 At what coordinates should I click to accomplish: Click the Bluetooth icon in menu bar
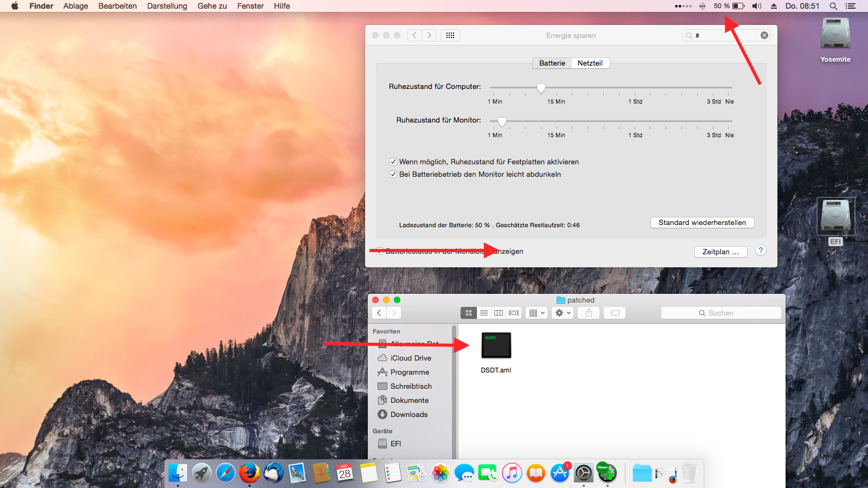click(702, 6)
